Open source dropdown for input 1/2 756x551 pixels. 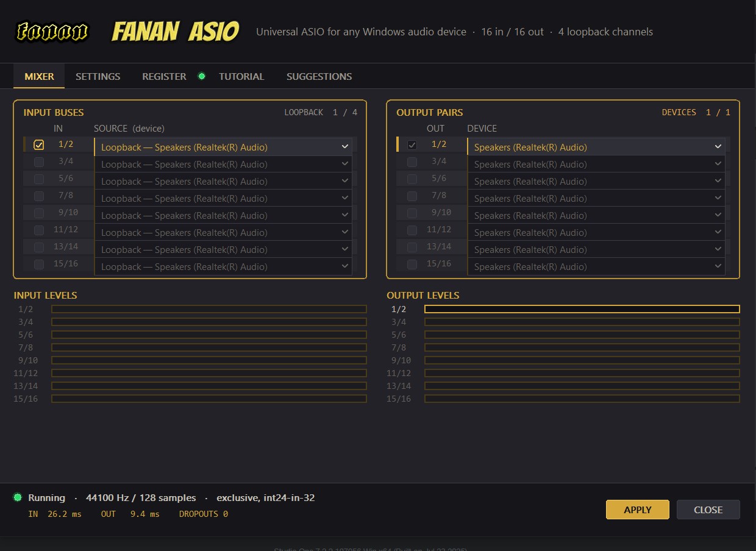click(223, 147)
